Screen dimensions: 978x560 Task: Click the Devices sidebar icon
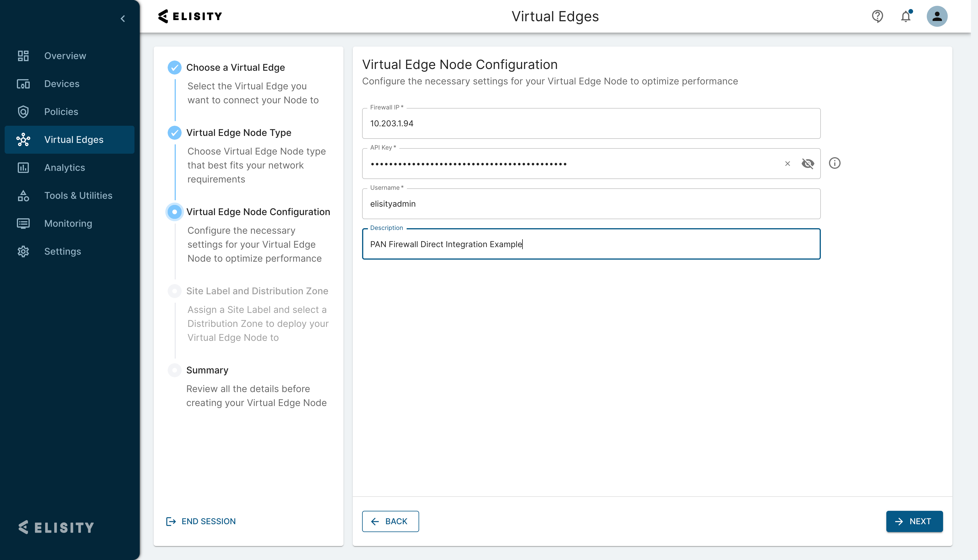[x=23, y=84]
